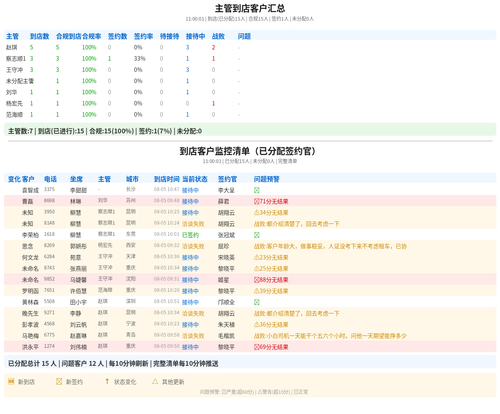Click red alert icon beside 69分无结果
Viewport: 500px width, 414px height.
point(257,347)
